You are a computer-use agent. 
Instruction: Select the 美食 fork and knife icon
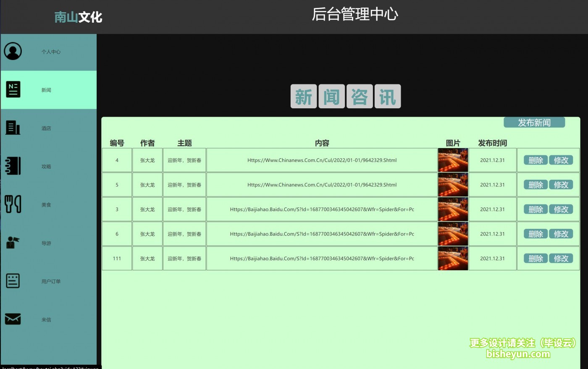click(x=13, y=204)
